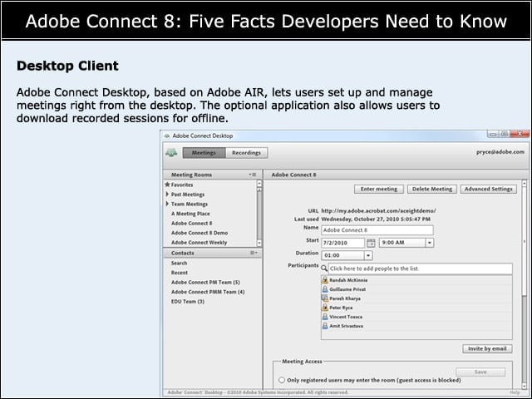Select Adobe Connect 8 in Meeting Rooms

[x=192, y=224]
